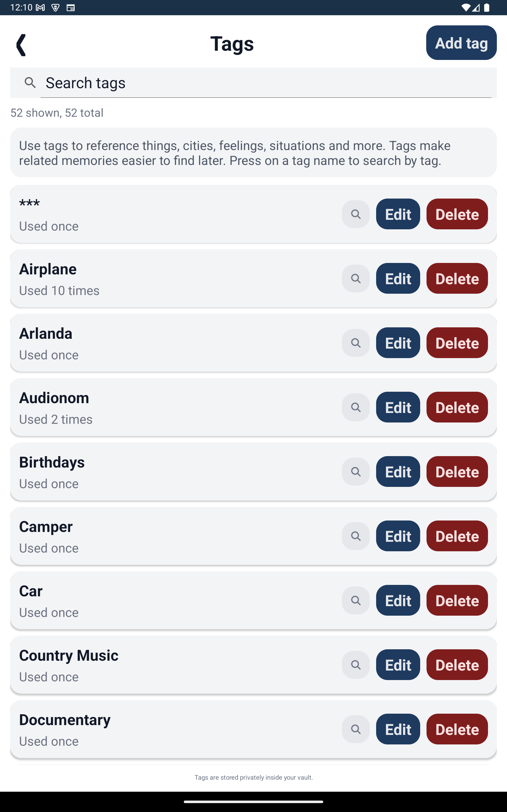
Task: Open Gmail notification icon in status bar
Action: click(40, 7)
